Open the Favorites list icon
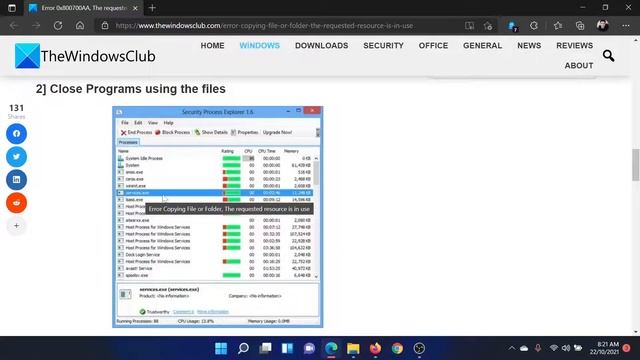This screenshot has height=360, width=640. (x=558, y=26)
